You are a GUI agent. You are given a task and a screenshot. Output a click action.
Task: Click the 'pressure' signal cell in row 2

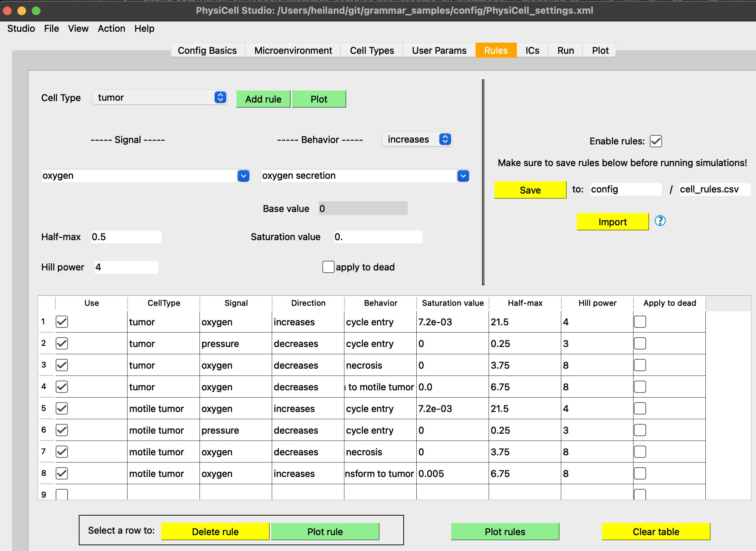pos(236,343)
